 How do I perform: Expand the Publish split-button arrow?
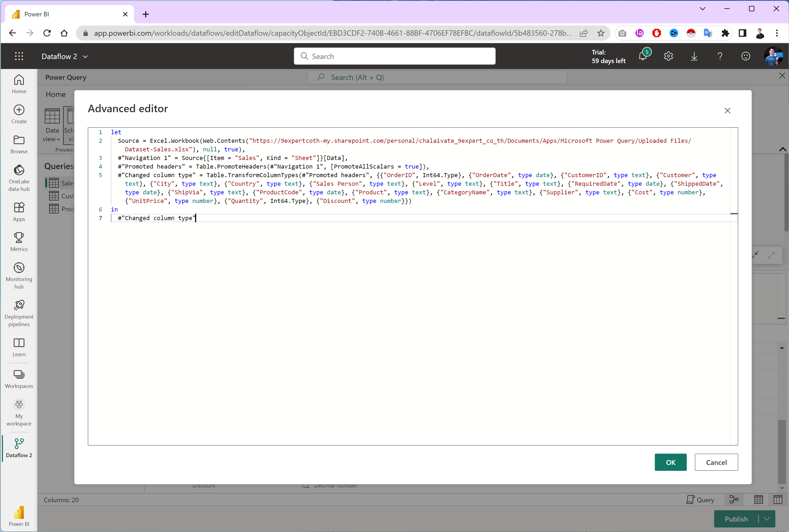coord(767,519)
